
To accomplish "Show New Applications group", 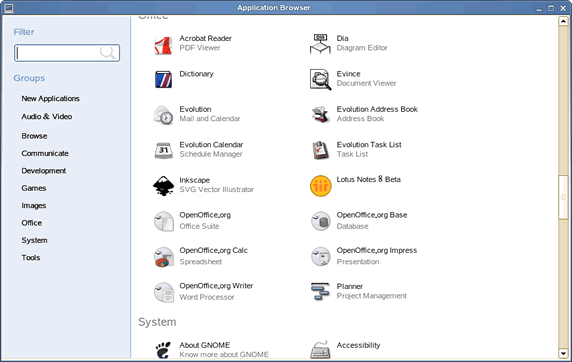I will click(50, 99).
